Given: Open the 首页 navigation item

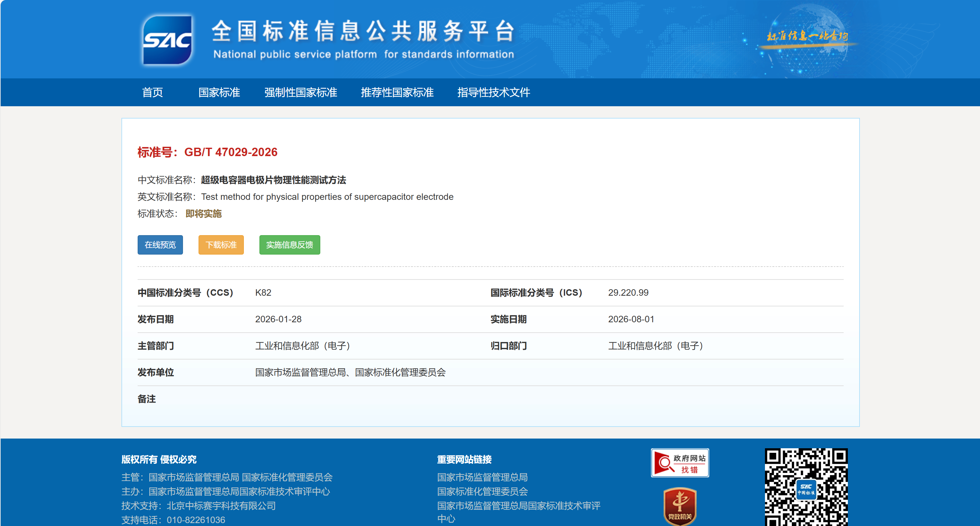Looking at the screenshot, I should tap(152, 93).
